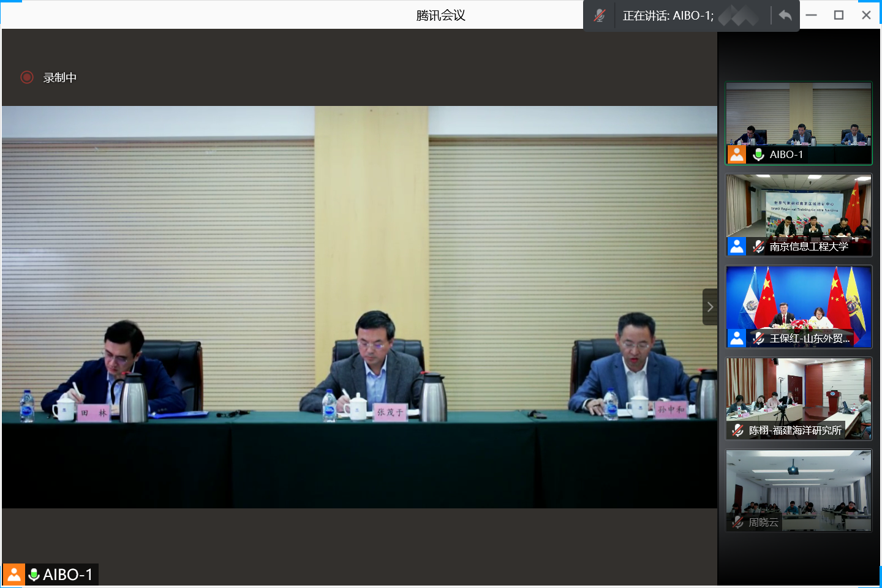Click the blue user icon on 南京信息工程大学 tile

click(x=737, y=246)
